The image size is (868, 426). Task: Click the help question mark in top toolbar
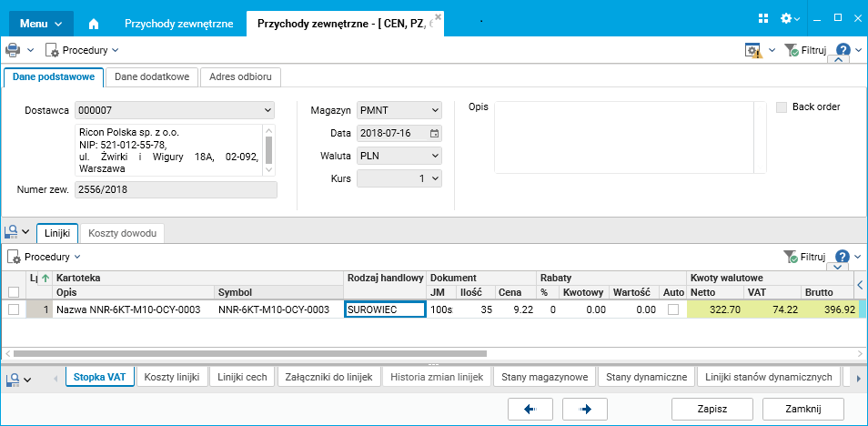click(843, 50)
